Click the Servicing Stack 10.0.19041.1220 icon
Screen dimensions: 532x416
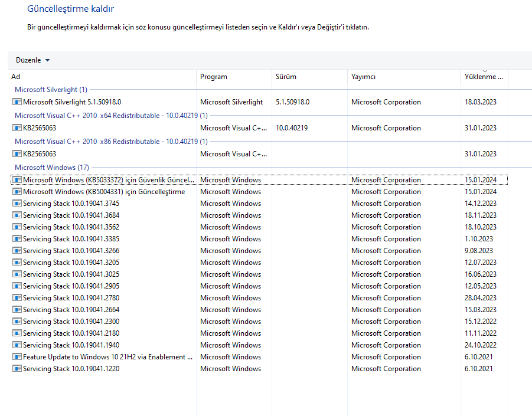tap(17, 369)
